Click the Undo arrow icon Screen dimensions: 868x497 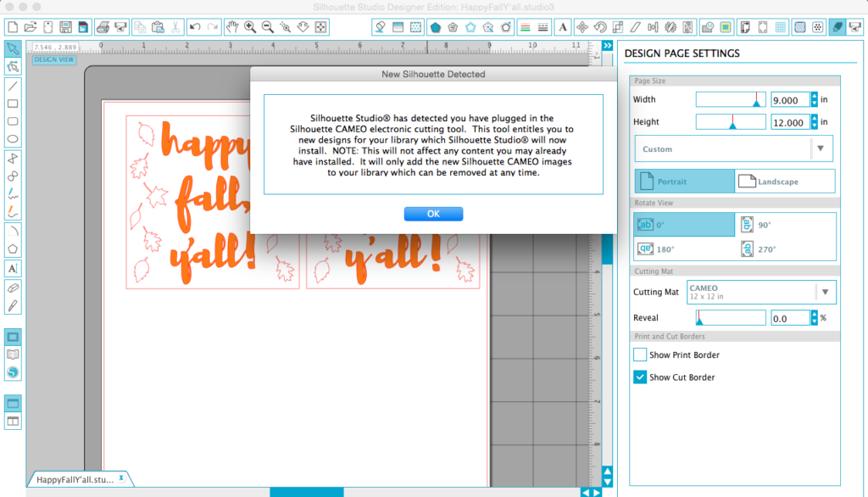[x=195, y=26]
